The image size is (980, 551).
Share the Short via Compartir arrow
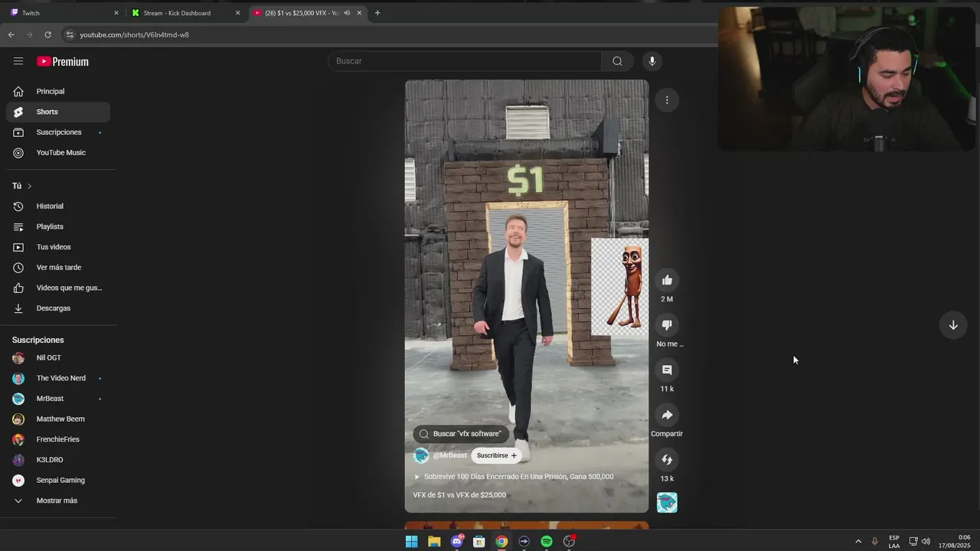tap(667, 415)
